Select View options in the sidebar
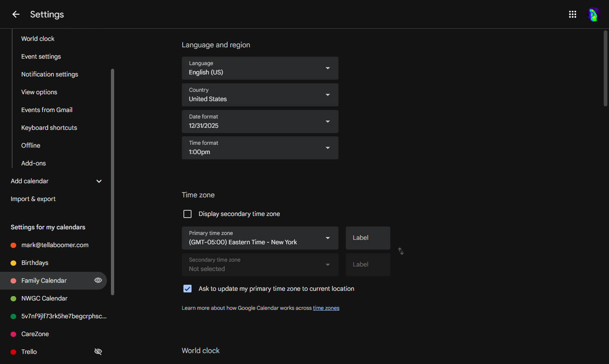 [39, 92]
